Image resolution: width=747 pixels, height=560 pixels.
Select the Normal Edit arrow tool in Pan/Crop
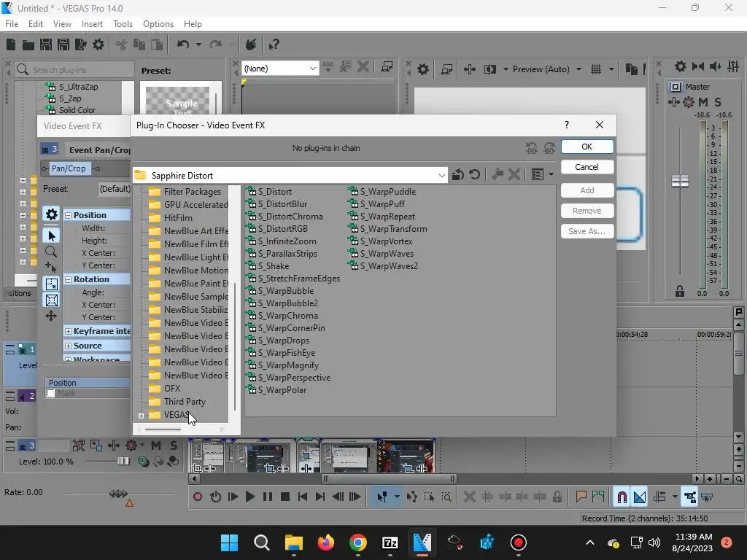(52, 236)
